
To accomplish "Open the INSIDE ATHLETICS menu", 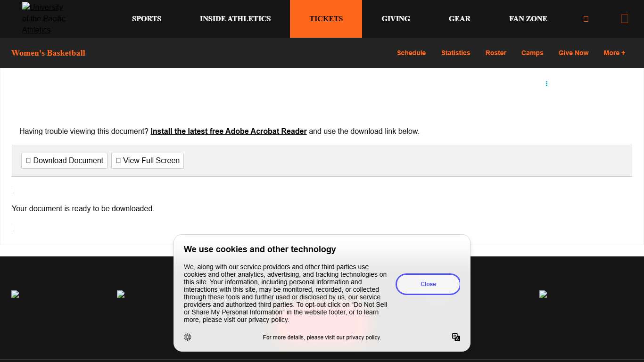I will (x=235, y=19).
